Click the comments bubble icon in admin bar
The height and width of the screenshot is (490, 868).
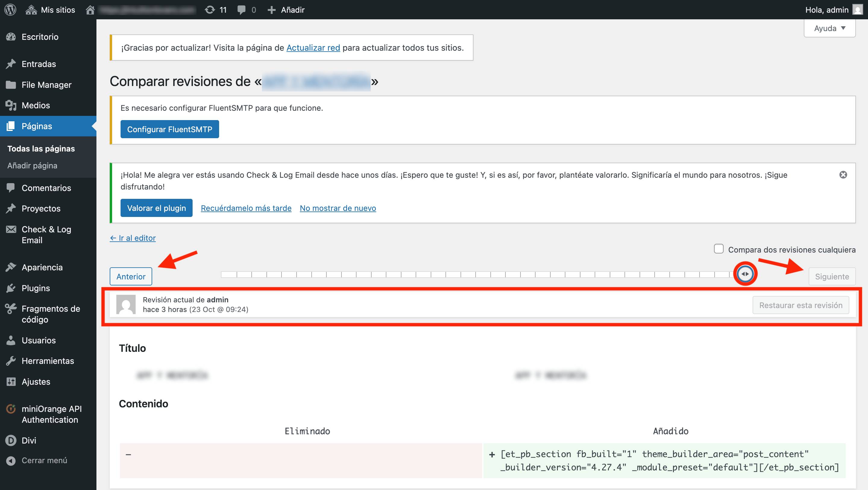[241, 10]
